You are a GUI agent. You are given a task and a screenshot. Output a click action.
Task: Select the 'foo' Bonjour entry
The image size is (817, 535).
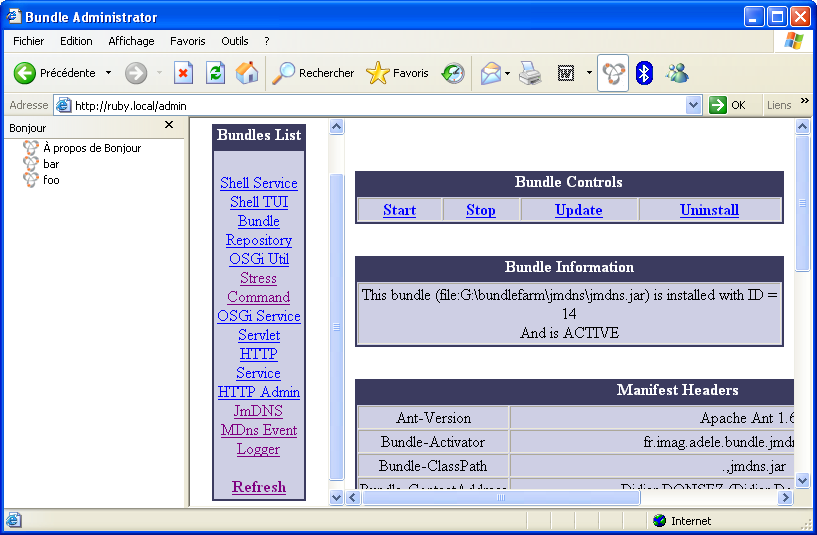point(51,180)
